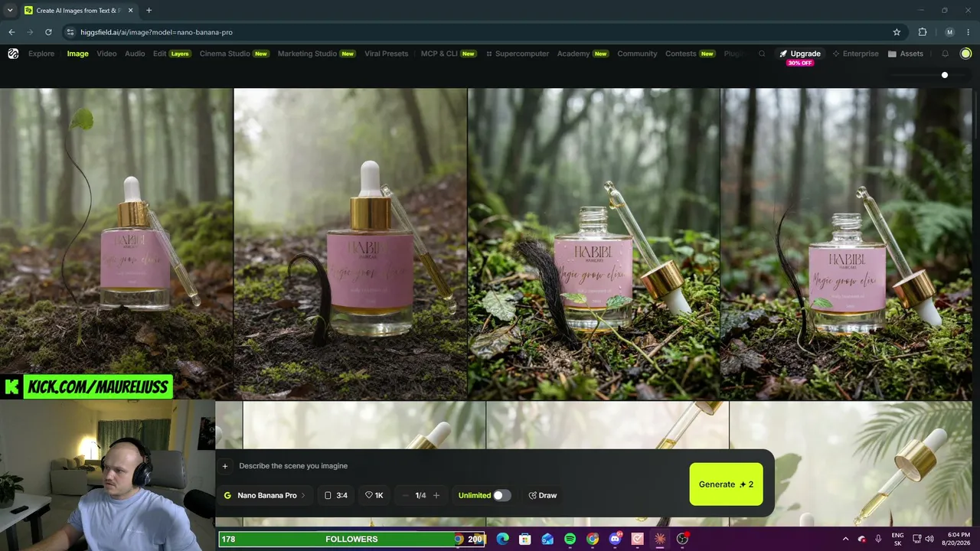Click the plus icon to add attachment

pos(225,466)
